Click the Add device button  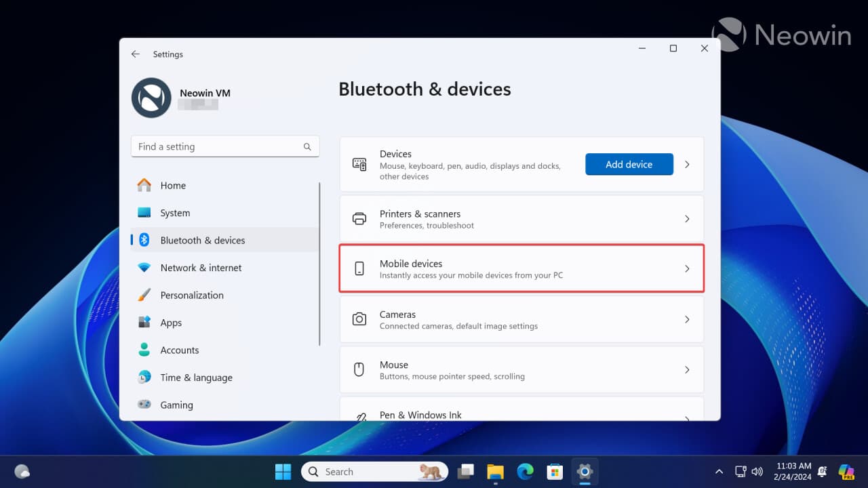629,164
